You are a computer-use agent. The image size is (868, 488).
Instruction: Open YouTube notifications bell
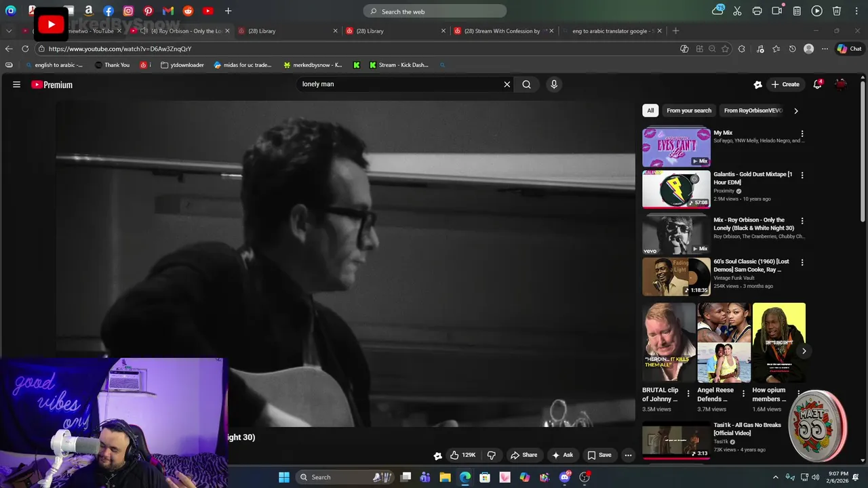(818, 85)
